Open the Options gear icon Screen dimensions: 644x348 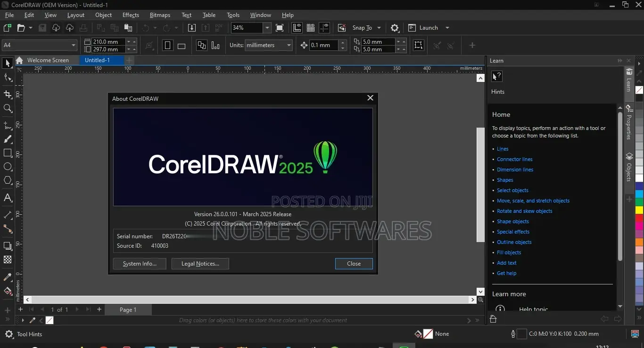click(x=395, y=28)
